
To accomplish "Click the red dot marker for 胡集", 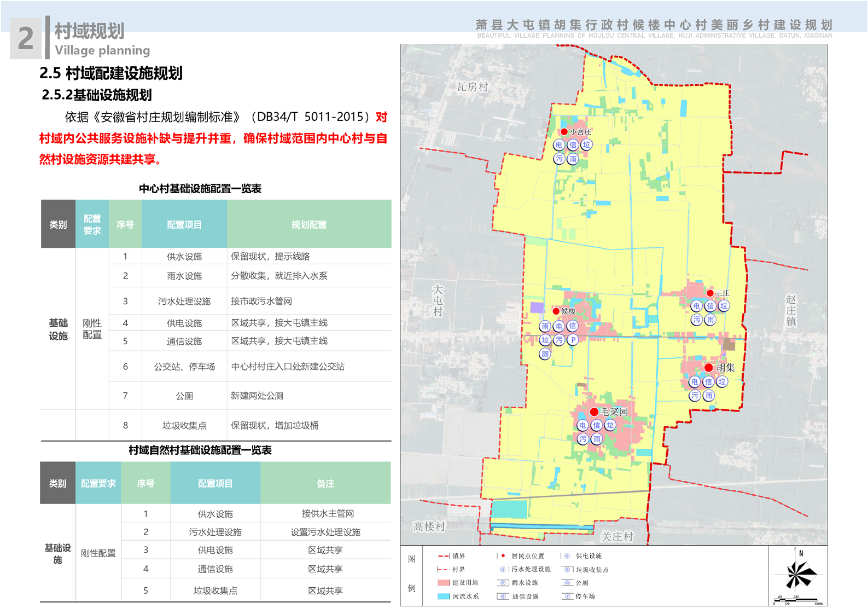I will click(709, 367).
